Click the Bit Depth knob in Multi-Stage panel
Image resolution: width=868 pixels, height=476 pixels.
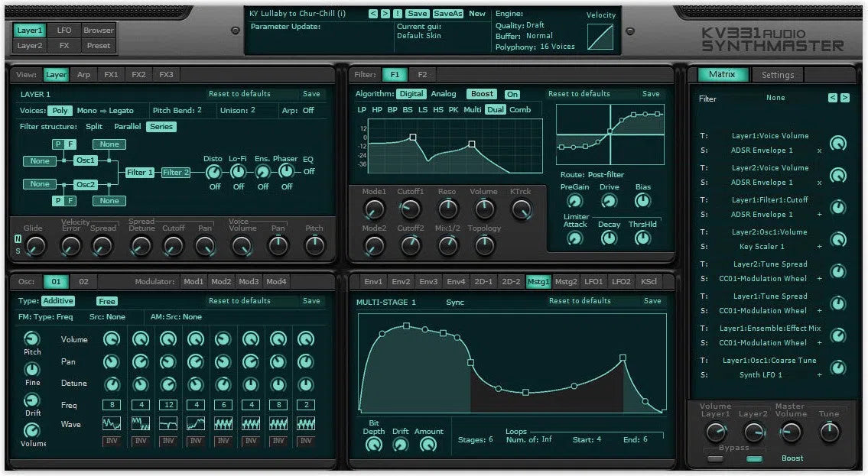pos(374,443)
